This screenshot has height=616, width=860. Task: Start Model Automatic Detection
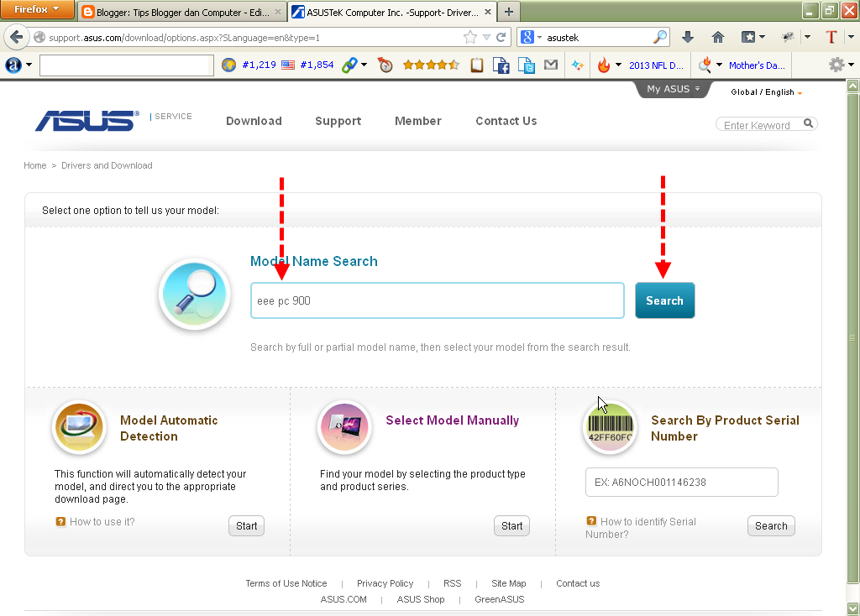click(x=246, y=525)
